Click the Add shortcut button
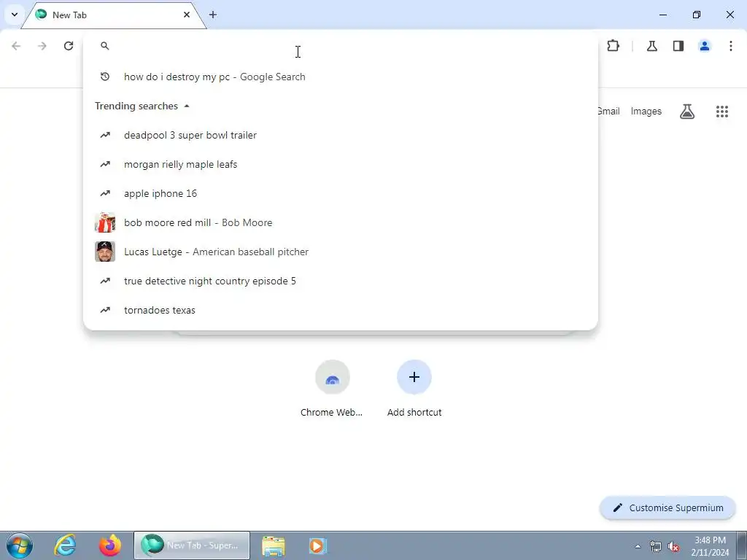Screen dimensions: 747x560 (414, 389)
